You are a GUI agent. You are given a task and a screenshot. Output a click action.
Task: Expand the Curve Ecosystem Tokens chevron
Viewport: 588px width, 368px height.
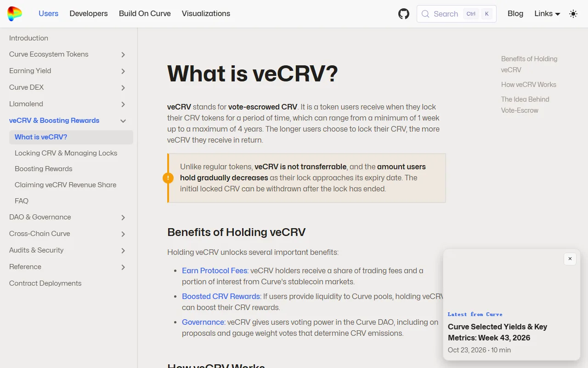(x=123, y=55)
